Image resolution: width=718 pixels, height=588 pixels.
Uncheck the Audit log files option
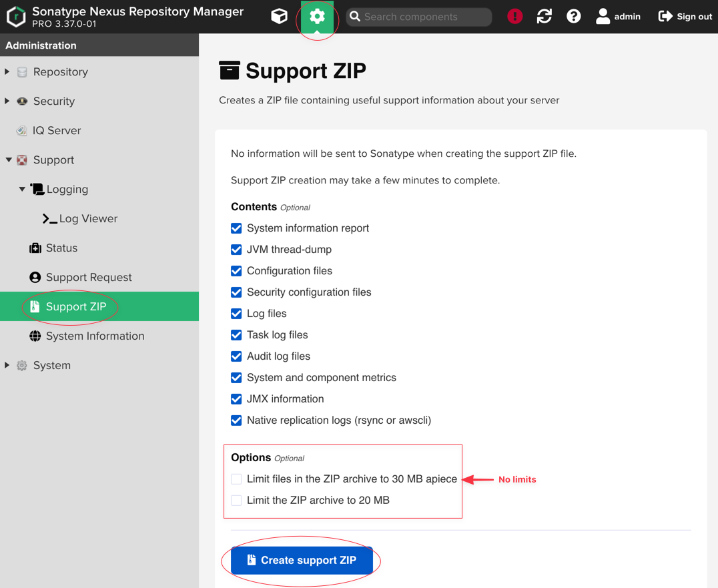[236, 356]
